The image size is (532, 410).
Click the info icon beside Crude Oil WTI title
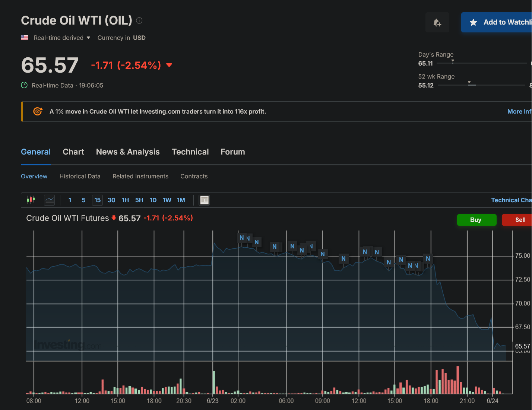click(139, 20)
